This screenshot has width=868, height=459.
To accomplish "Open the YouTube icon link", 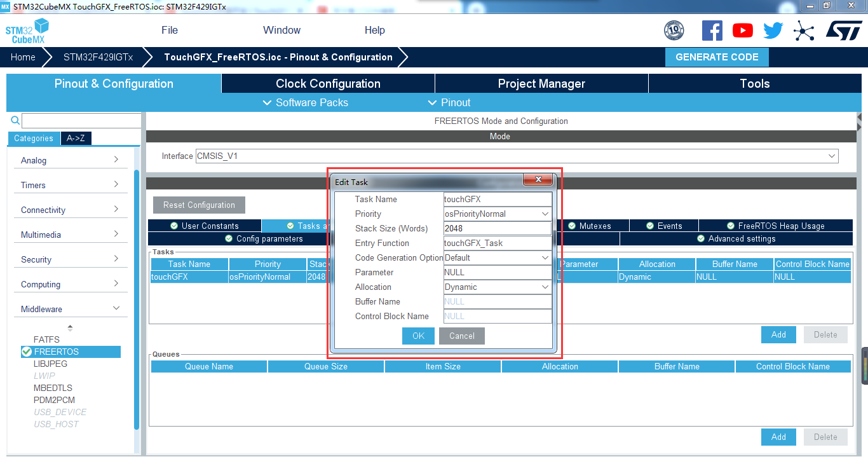I will 742,31.
